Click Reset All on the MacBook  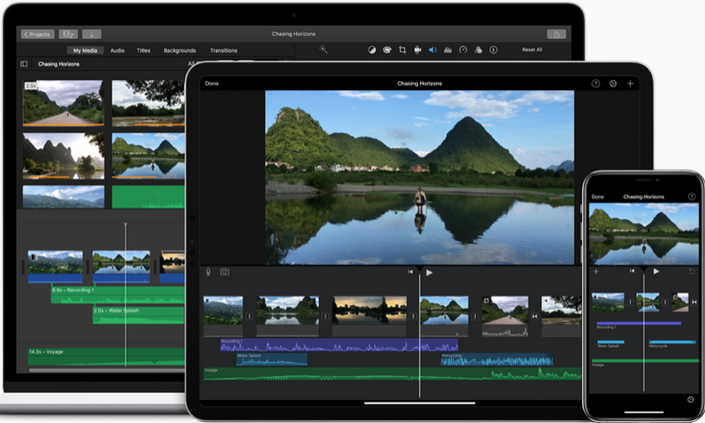pyautogui.click(x=532, y=50)
